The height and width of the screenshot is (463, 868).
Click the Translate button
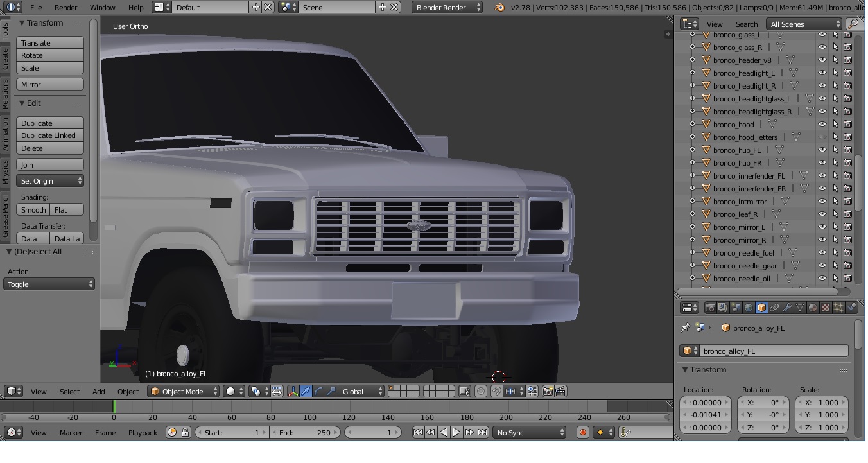(x=50, y=43)
